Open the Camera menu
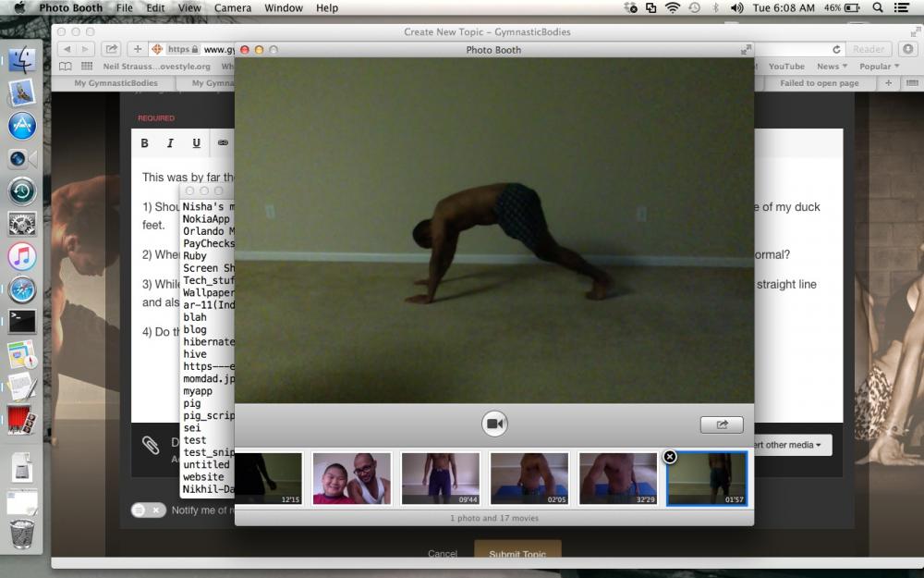Image resolution: width=924 pixels, height=578 pixels. coord(232,7)
